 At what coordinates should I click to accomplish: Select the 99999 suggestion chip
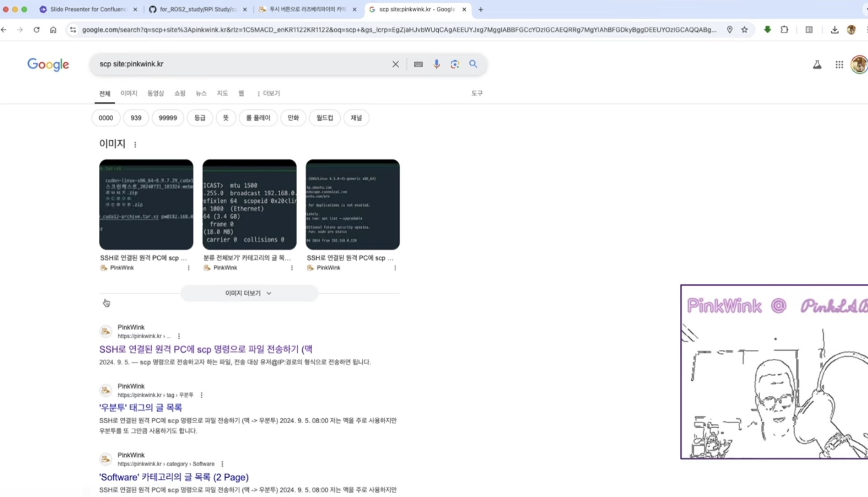[x=168, y=118]
